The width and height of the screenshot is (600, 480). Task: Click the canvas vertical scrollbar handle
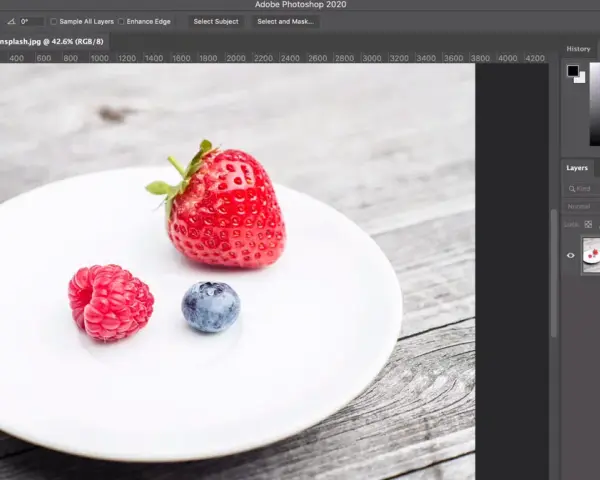click(x=554, y=273)
